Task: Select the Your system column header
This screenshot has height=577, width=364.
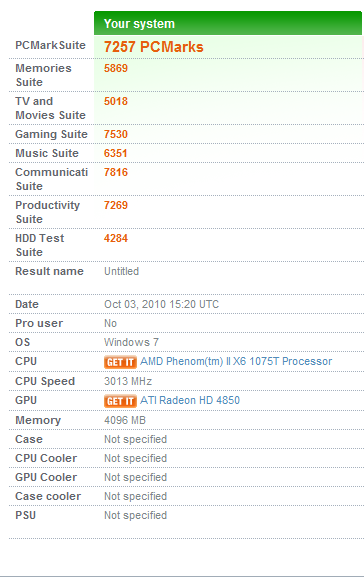Action: coord(228,24)
